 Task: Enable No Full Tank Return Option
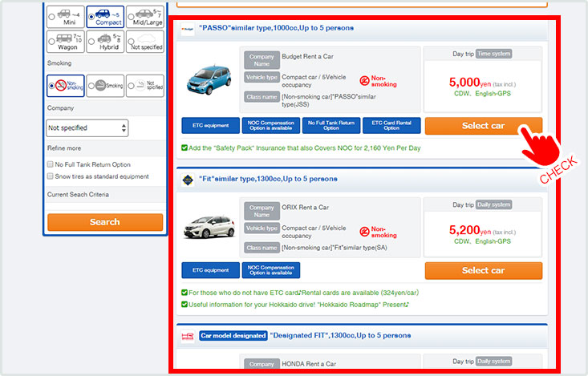click(x=51, y=164)
